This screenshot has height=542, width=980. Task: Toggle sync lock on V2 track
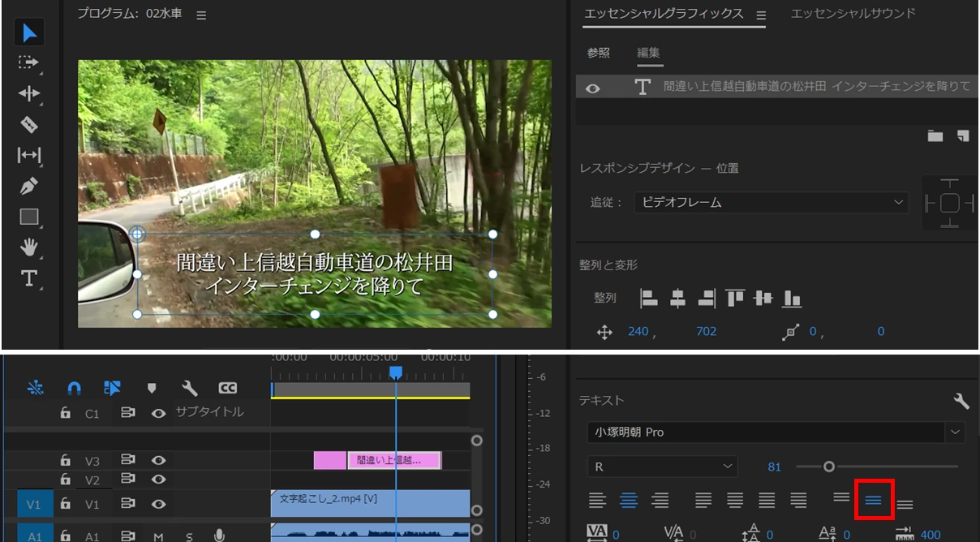tap(127, 479)
